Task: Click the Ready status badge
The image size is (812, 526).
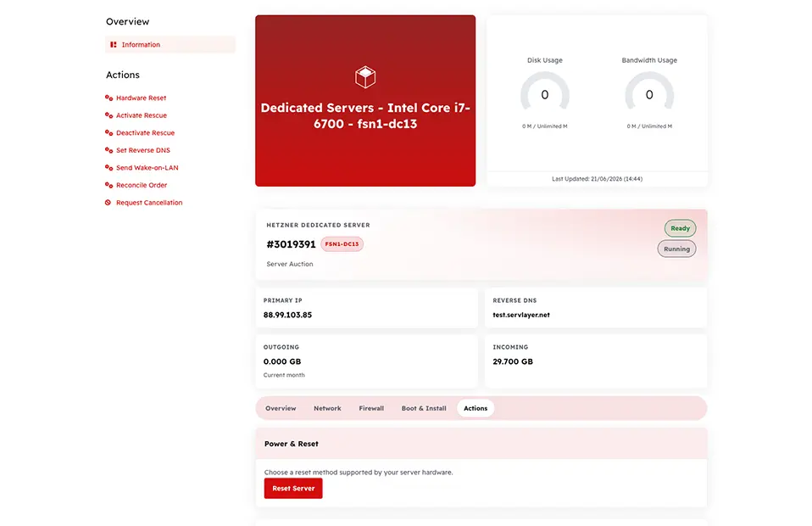Action: coord(680,228)
